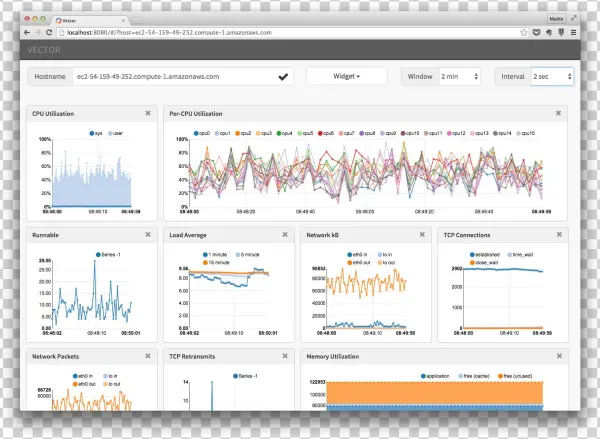
Task: Close the Runnable widget
Action: [x=148, y=235]
